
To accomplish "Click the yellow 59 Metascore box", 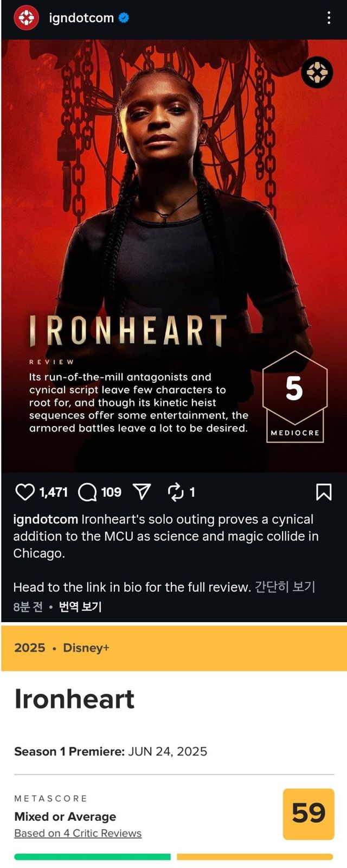I will [309, 814].
